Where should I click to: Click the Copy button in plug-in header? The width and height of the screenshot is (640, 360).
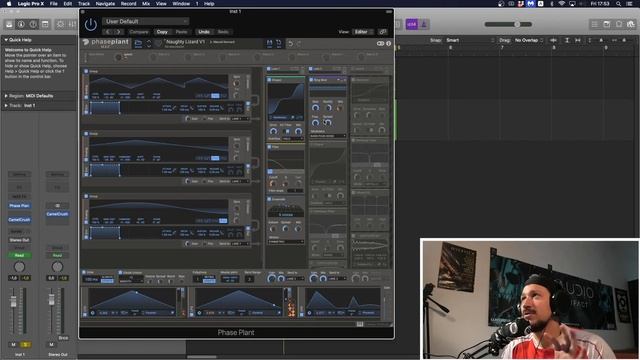162,32
